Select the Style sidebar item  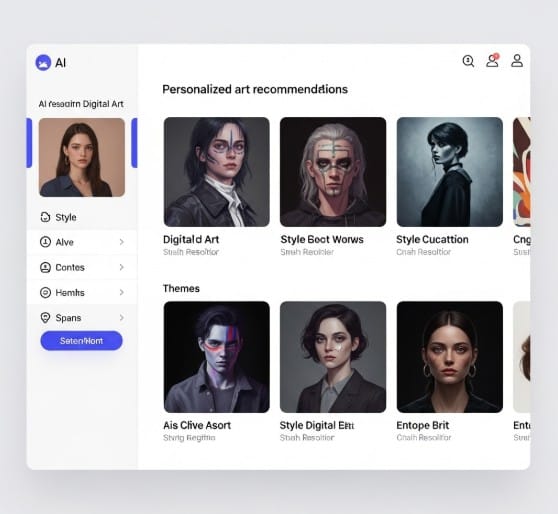(x=82, y=217)
